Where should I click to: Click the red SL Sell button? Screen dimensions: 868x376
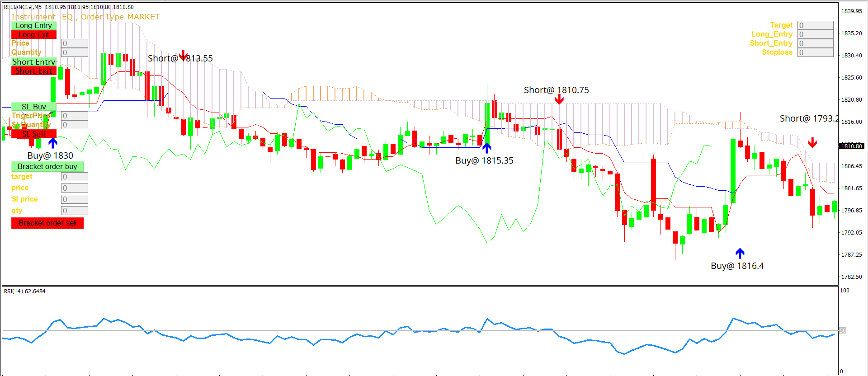tap(34, 134)
